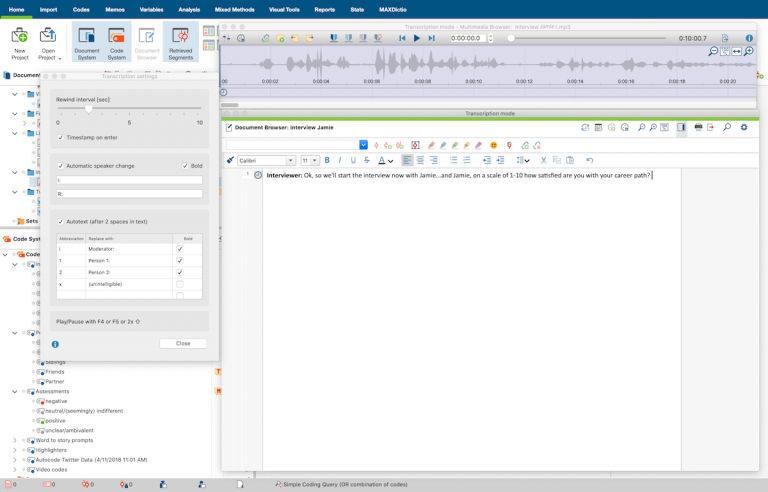Viewport: 768px width, 492px height.
Task: Enable Bold for (unintelligible) autotext
Action: [180, 284]
